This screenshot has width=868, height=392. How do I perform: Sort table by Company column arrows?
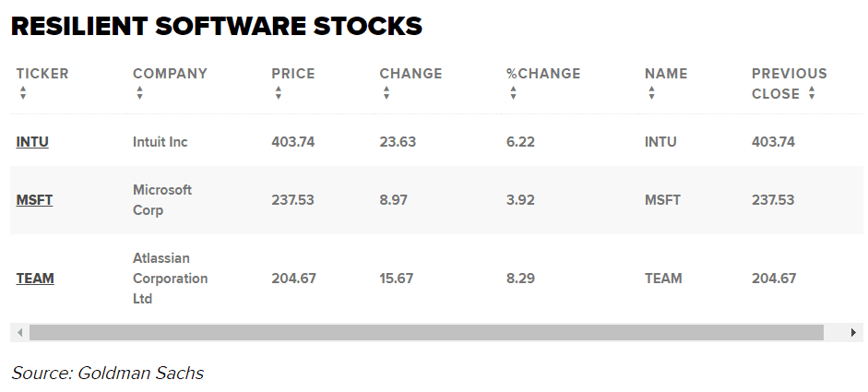[139, 93]
